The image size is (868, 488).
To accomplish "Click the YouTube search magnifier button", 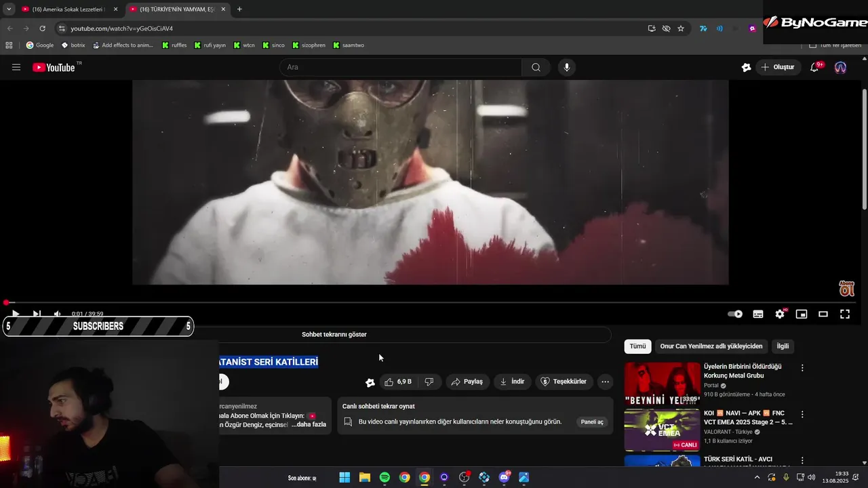I will click(536, 67).
